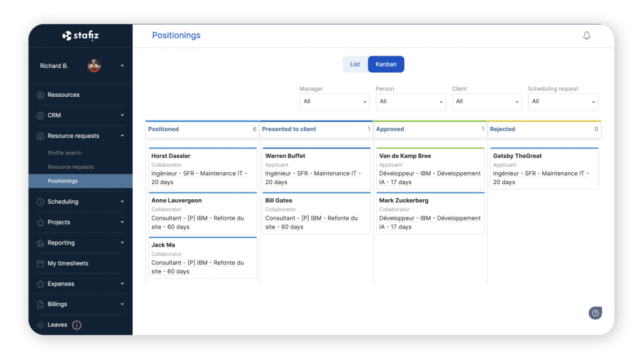Image resolution: width=644 pixels, height=357 pixels.
Task: Click the Resource requests sidebar icon
Action: pyautogui.click(x=40, y=136)
